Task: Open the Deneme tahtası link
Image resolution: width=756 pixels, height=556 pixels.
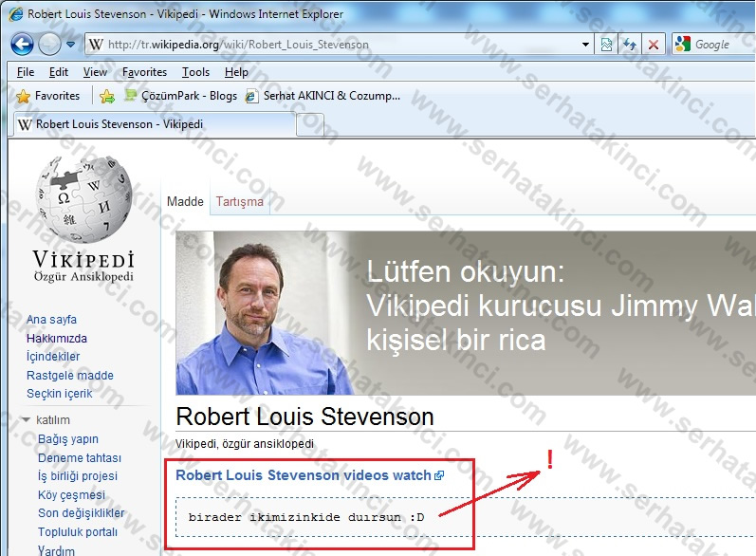Action: pos(80,457)
